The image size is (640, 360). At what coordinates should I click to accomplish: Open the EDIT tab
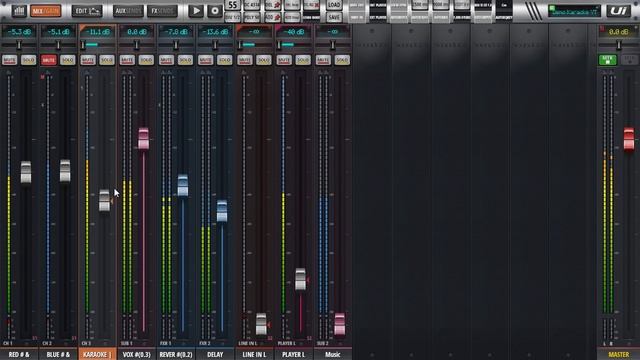click(87, 11)
